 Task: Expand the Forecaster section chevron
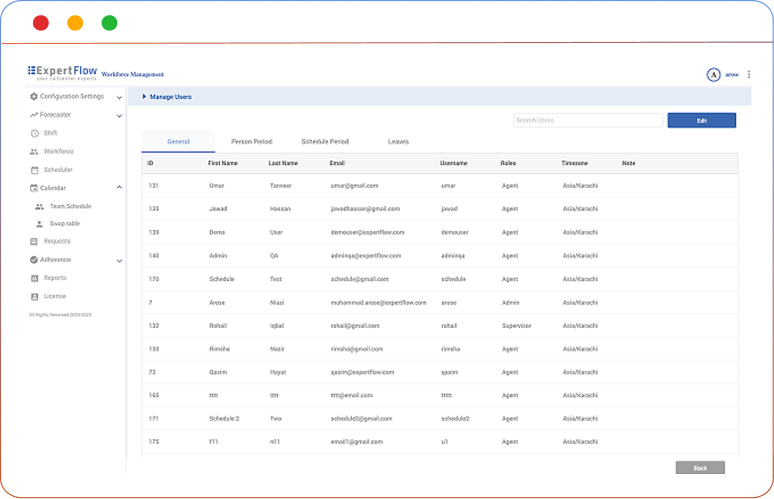click(x=119, y=116)
